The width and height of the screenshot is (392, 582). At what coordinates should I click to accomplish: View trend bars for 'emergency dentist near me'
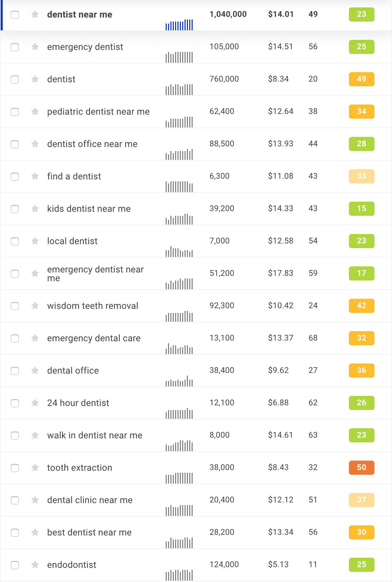click(179, 284)
